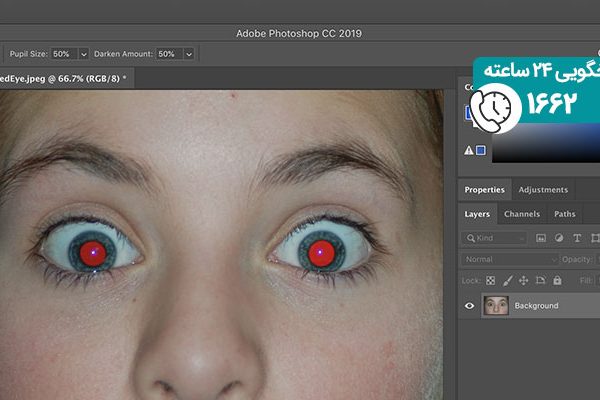Viewport: 600px width, 400px height.
Task: Open the Pupil Size dropdown arrow
Action: [x=84, y=53]
